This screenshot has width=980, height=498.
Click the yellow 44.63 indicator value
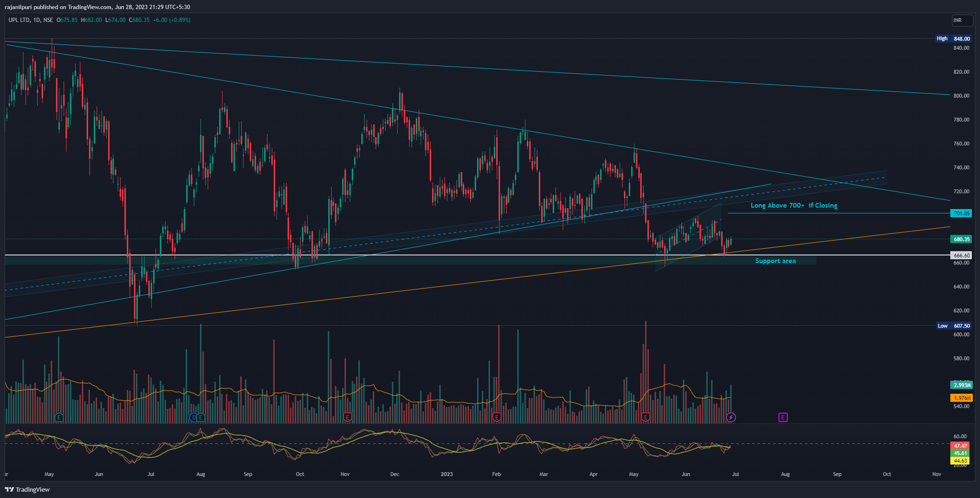pyautogui.click(x=960, y=461)
